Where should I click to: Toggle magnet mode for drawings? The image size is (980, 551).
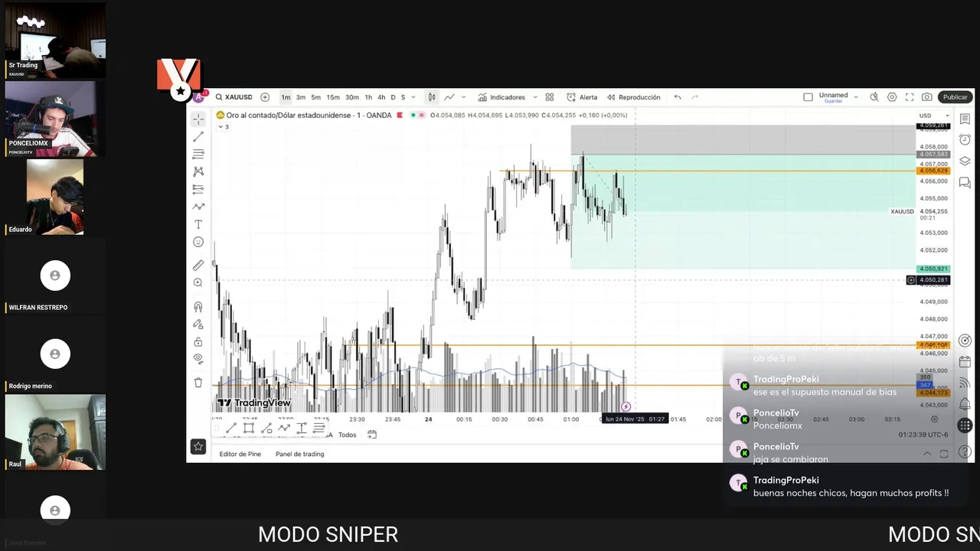tap(198, 307)
